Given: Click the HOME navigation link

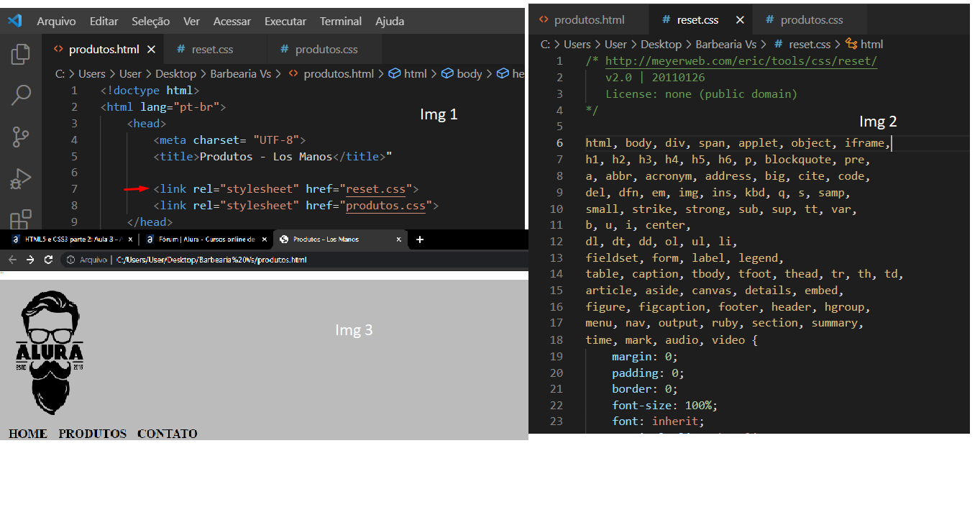Looking at the screenshot, I should [27, 434].
